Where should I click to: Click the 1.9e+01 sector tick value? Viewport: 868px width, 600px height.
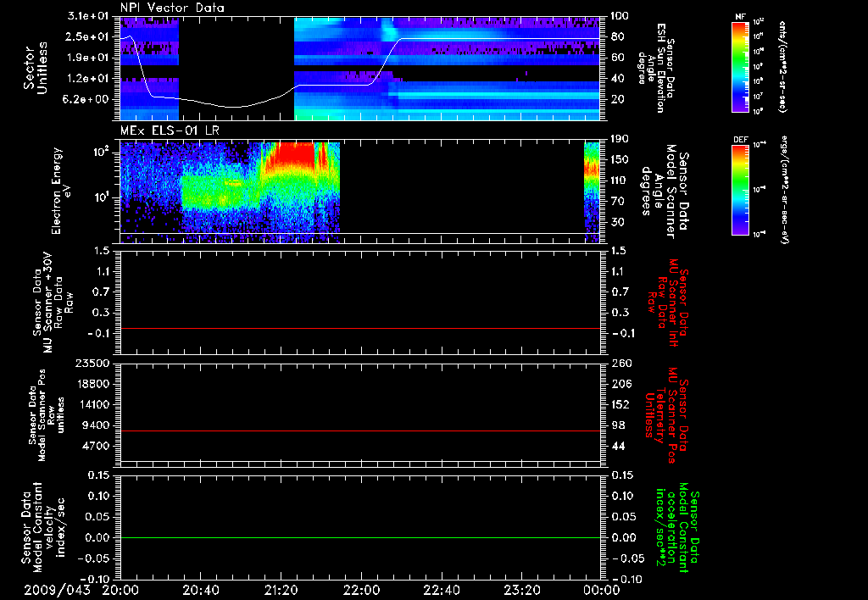point(88,58)
